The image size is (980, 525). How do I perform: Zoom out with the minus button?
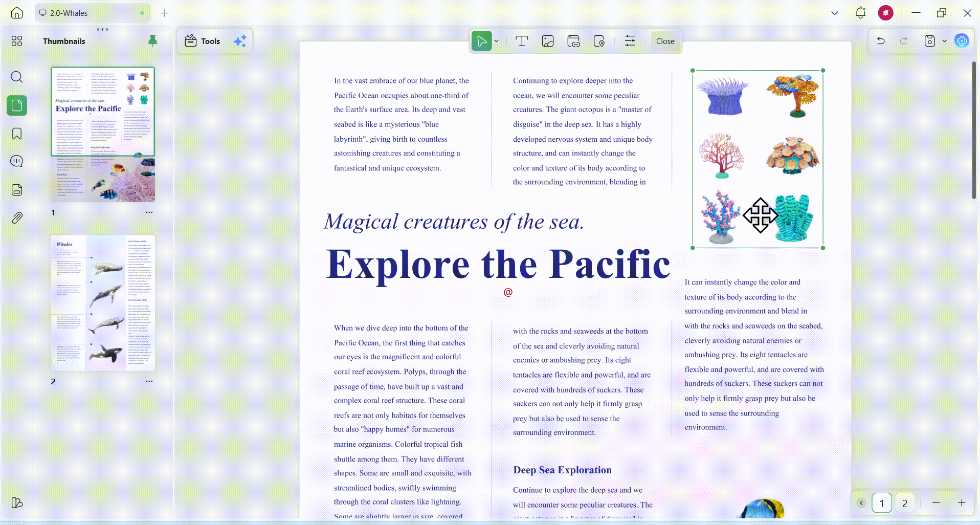(x=936, y=503)
